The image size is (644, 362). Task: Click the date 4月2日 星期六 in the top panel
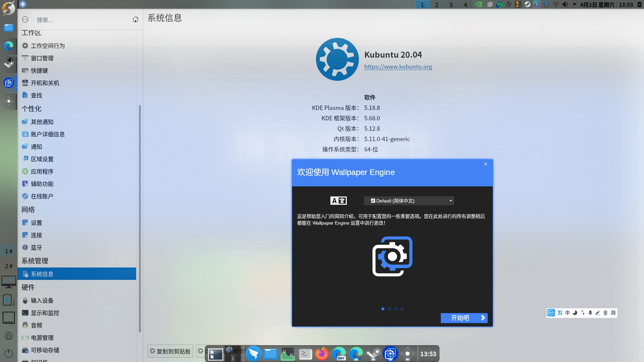click(x=597, y=4)
